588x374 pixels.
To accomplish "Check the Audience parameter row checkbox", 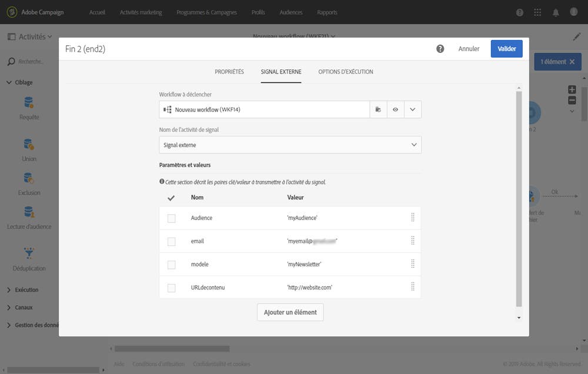I will tap(171, 218).
